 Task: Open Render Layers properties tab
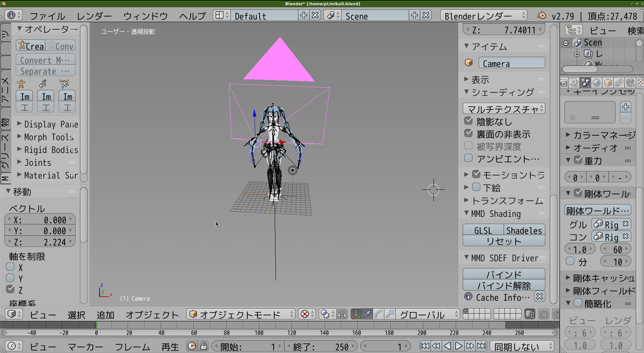coord(574,83)
